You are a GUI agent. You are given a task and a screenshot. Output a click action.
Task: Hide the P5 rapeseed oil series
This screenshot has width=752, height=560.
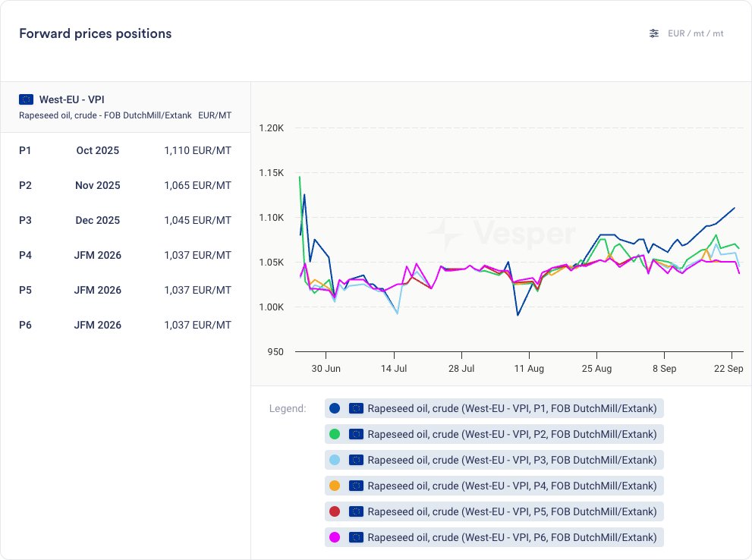(511, 511)
